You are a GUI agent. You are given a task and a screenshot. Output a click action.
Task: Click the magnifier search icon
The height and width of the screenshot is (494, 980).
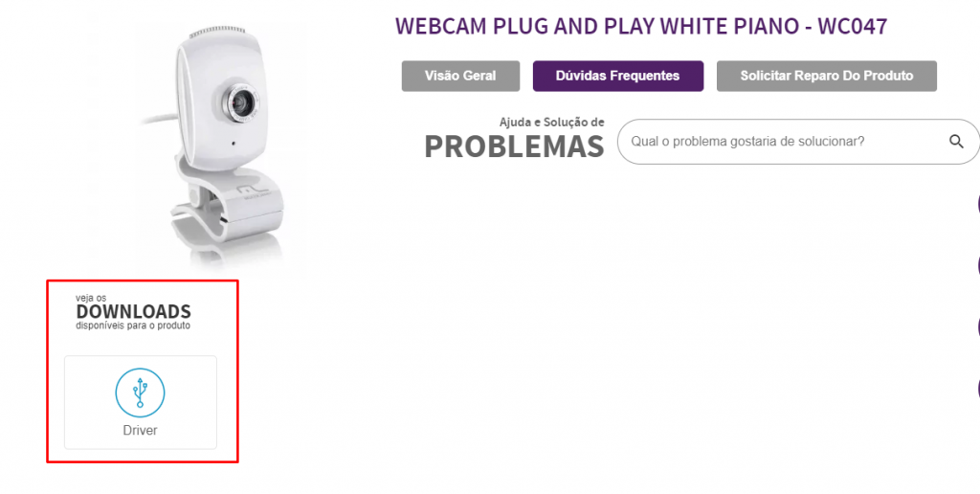click(x=956, y=142)
